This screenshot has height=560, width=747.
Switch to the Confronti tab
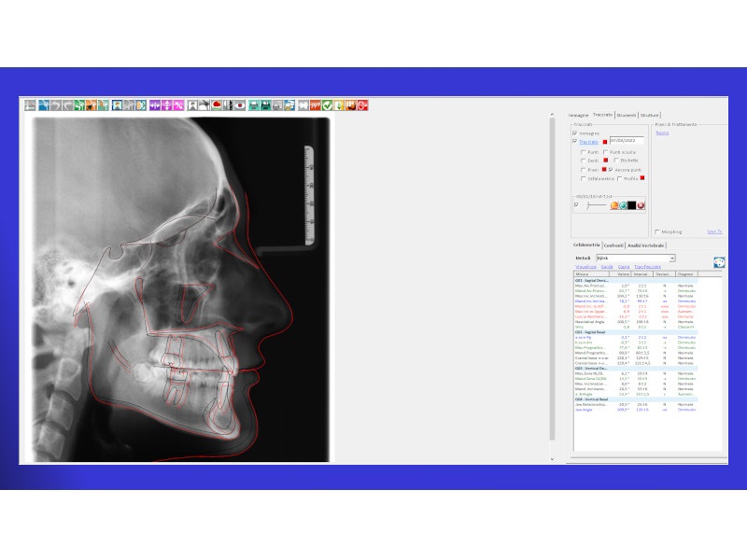click(613, 245)
